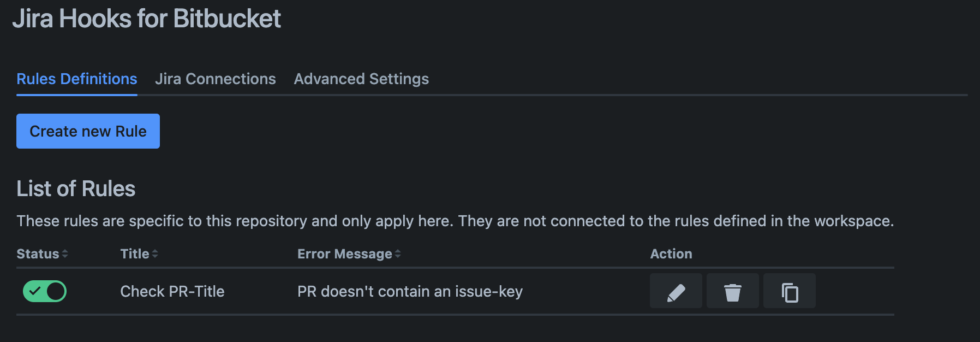Viewport: 980px width, 342px height.
Task: Click the Status column header text
Action: [x=38, y=254]
